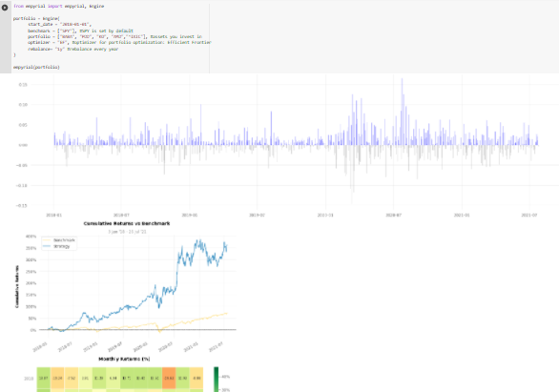The height and width of the screenshot is (392, 559).
Task: Run the code cell with the play button
Action: tap(5, 7)
